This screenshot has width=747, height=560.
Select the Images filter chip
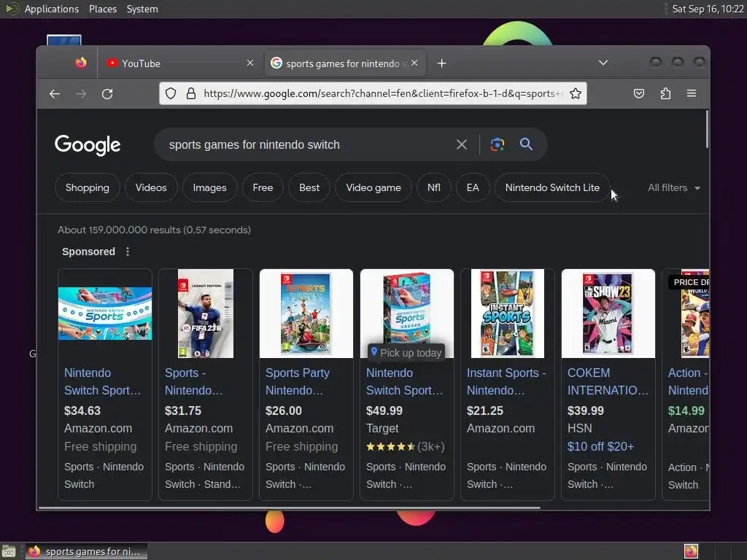209,187
